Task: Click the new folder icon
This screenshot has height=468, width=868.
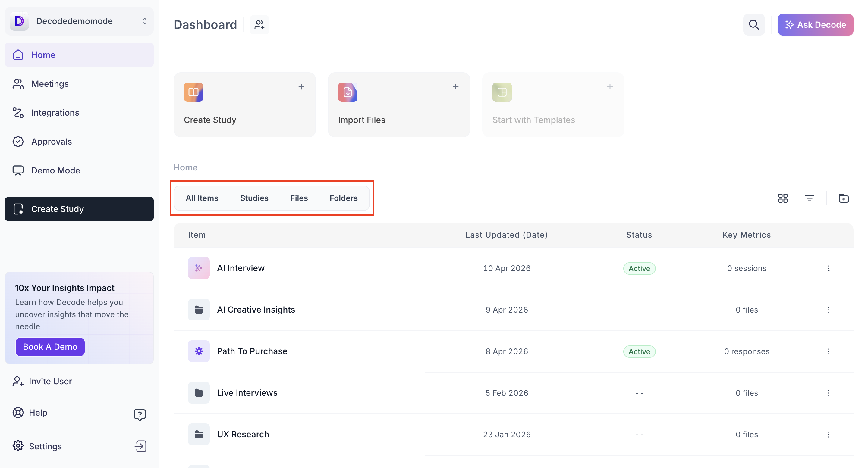Action: [843, 198]
